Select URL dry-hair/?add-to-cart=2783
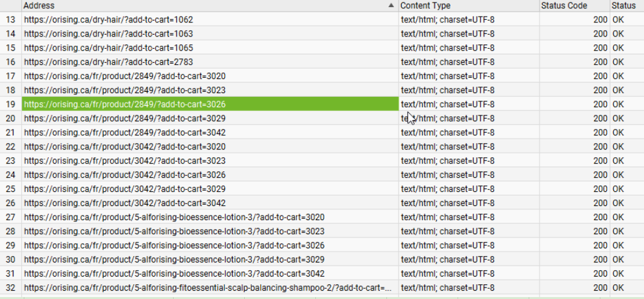This screenshot has height=299, width=644. tap(108, 62)
